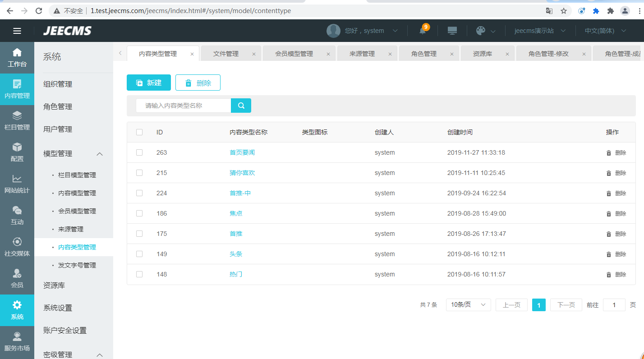Collapse the 模型管理 menu section
This screenshot has width=644, height=359.
pos(100,154)
